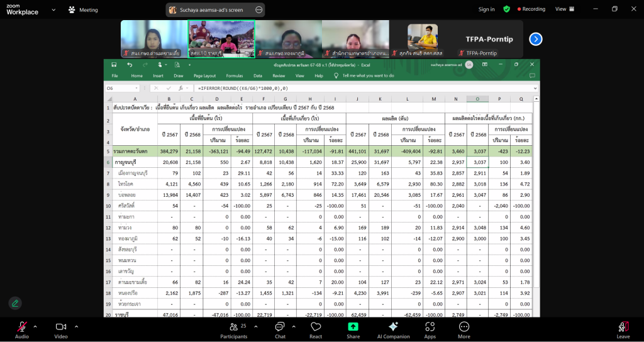
Task: Expand audio options arrow beside Audio
Action: (x=35, y=326)
